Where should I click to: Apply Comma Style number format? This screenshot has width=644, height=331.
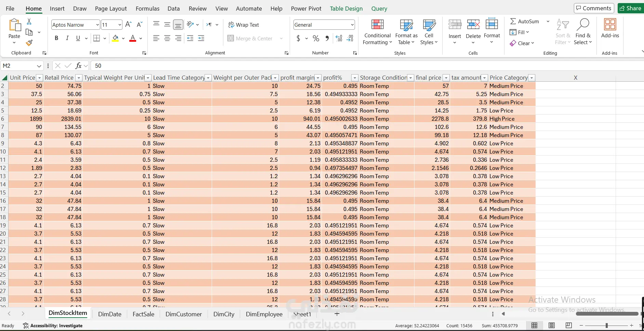click(x=327, y=38)
